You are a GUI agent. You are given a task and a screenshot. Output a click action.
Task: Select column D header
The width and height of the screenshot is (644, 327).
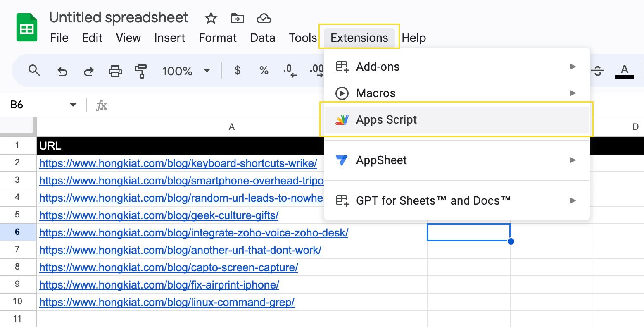619,127
